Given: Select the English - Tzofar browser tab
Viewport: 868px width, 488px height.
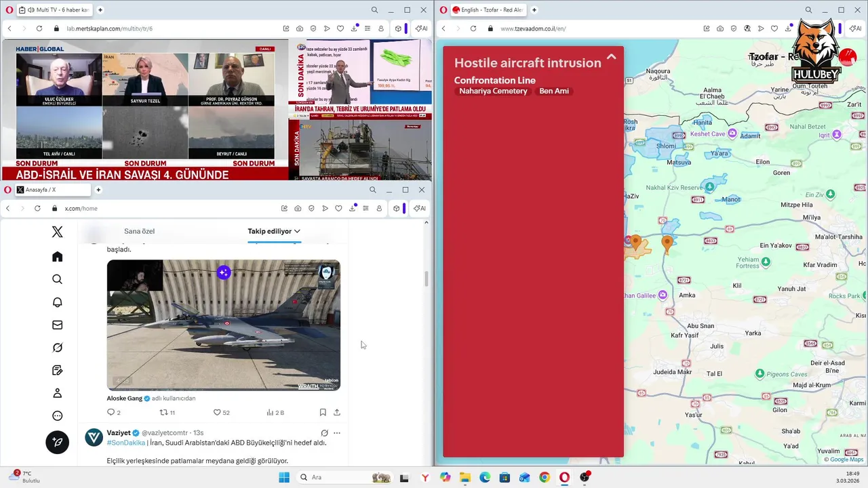Looking at the screenshot, I should 488,10.
